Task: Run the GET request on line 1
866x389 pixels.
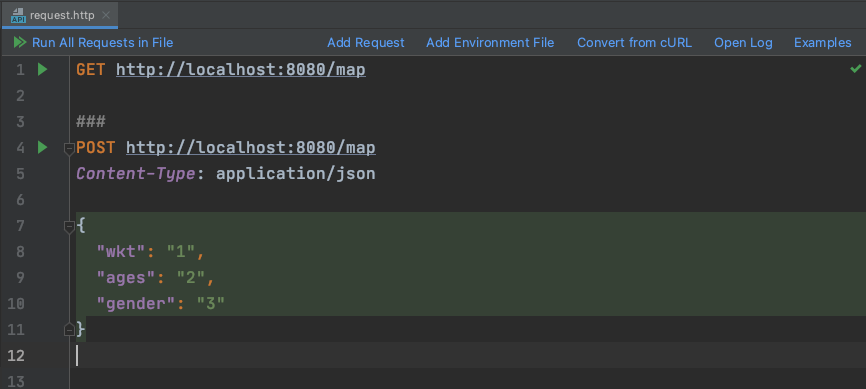Action: point(43,70)
